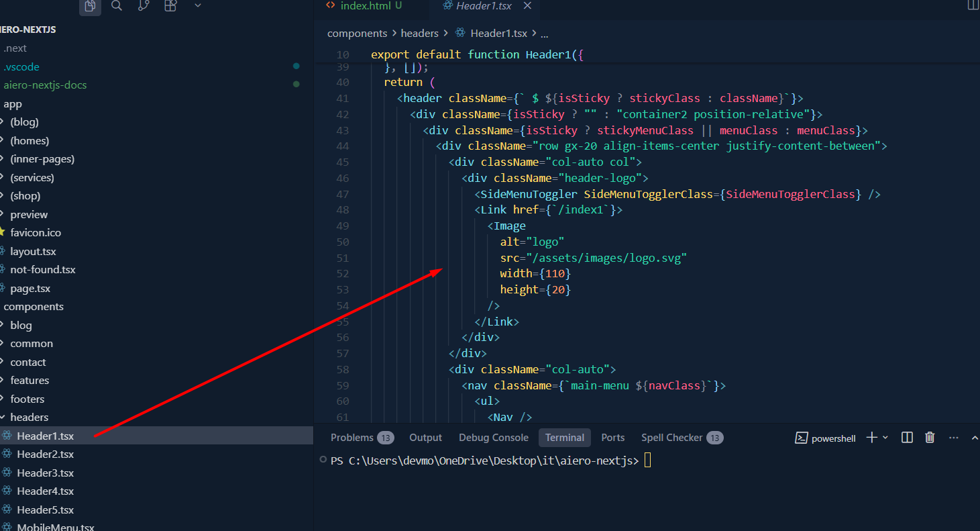Screen dimensions: 980x531
Task: Open the Output panel tab
Action: pyautogui.click(x=426, y=438)
